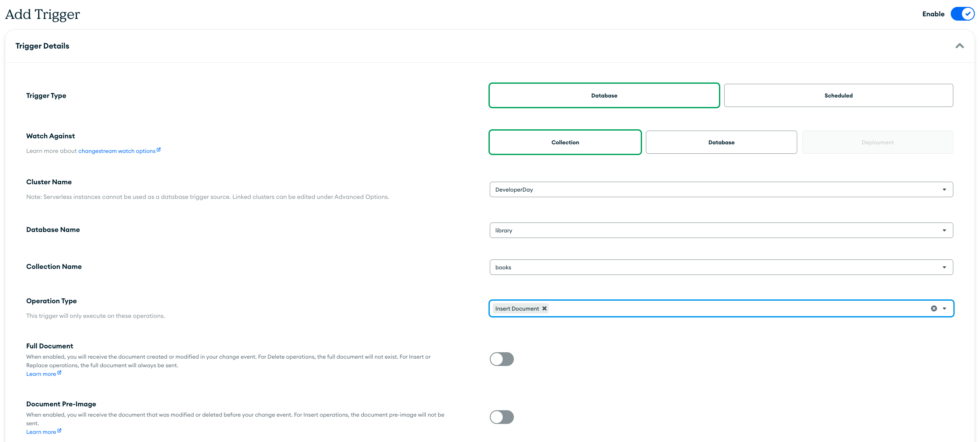The height and width of the screenshot is (442, 980).
Task: Open the Cluster Name dropdown
Action: (721, 189)
